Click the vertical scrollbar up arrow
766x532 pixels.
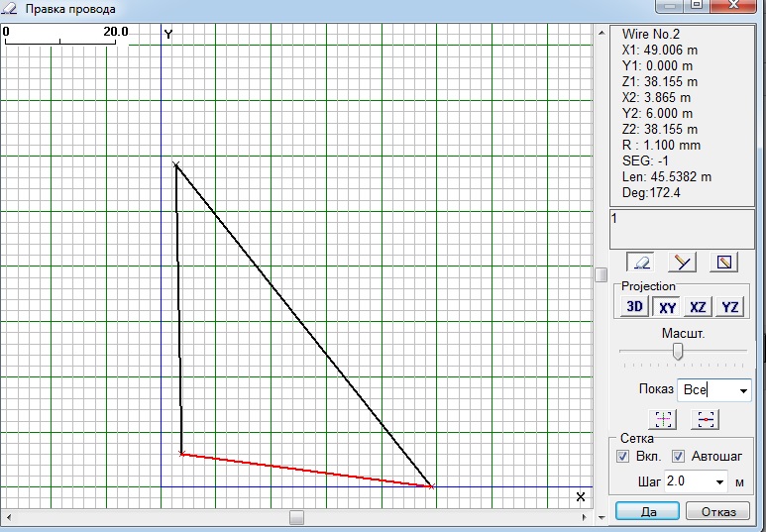[602, 33]
